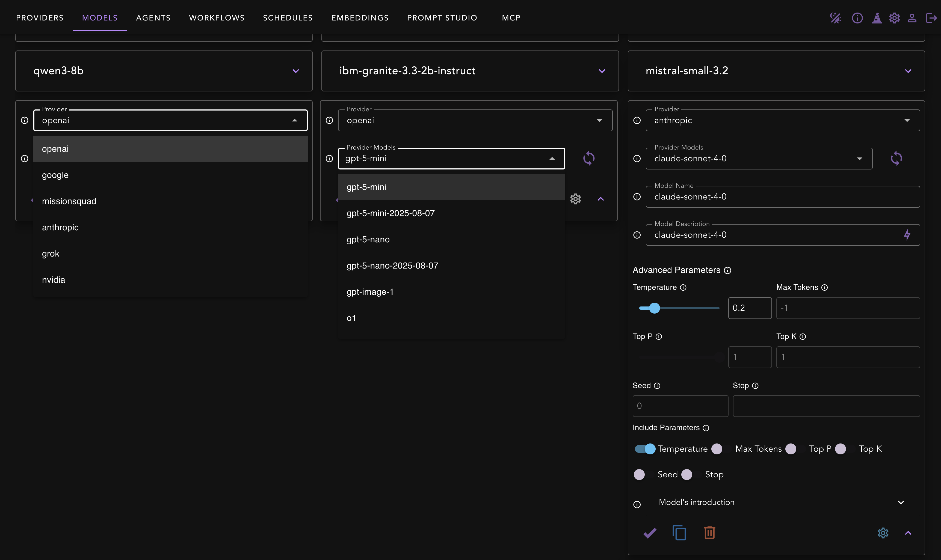The image size is (941, 560).
Task: Click info icon beside Model Description field
Action: (637, 235)
